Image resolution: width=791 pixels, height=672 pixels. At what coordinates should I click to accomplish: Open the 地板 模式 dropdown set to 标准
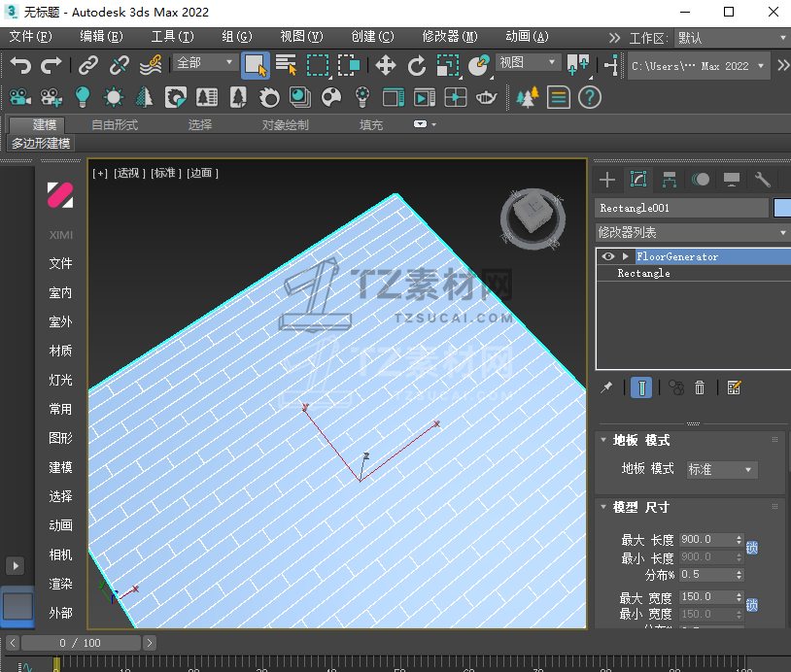point(721,469)
